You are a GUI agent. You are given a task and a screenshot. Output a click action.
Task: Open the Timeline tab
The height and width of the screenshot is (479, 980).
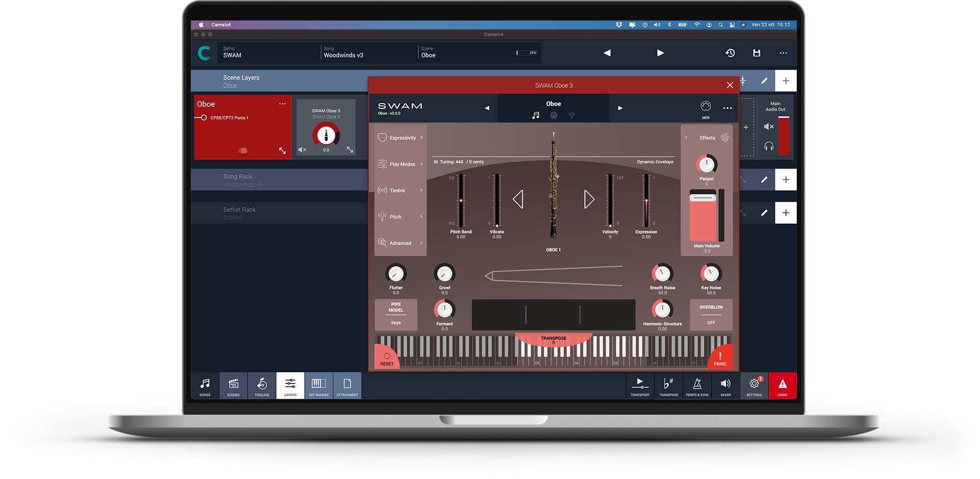click(x=262, y=386)
